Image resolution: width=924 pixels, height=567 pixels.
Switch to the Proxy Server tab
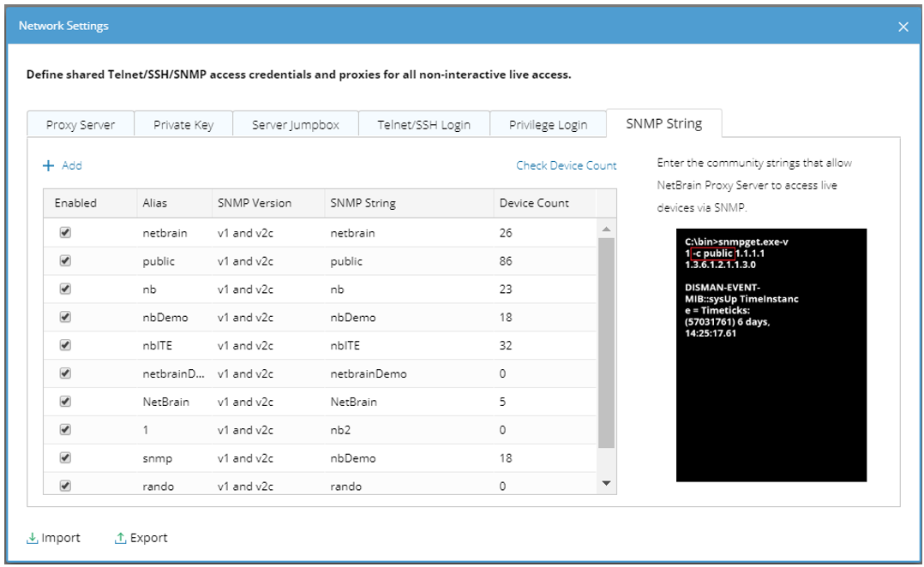coord(81,124)
